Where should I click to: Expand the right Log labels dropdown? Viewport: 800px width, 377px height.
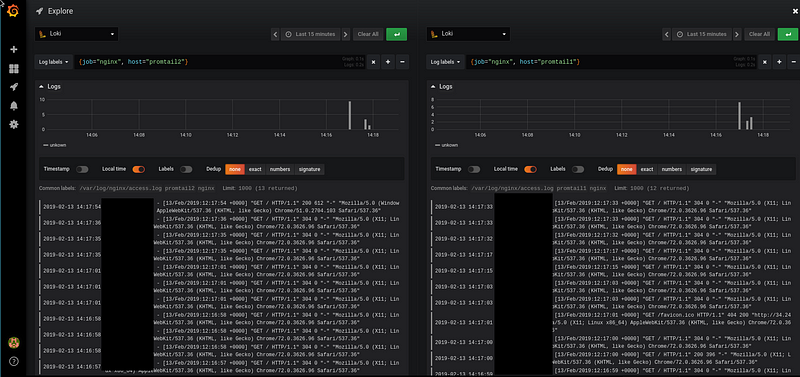point(445,62)
